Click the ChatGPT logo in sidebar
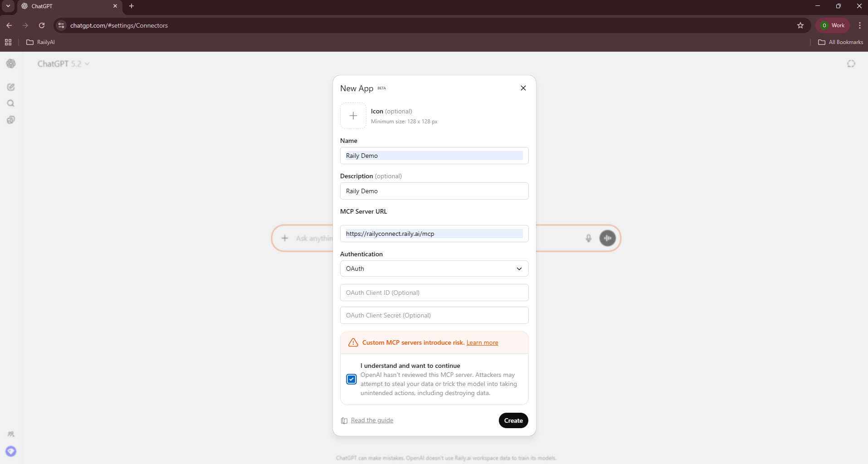868x464 pixels. [x=11, y=63]
